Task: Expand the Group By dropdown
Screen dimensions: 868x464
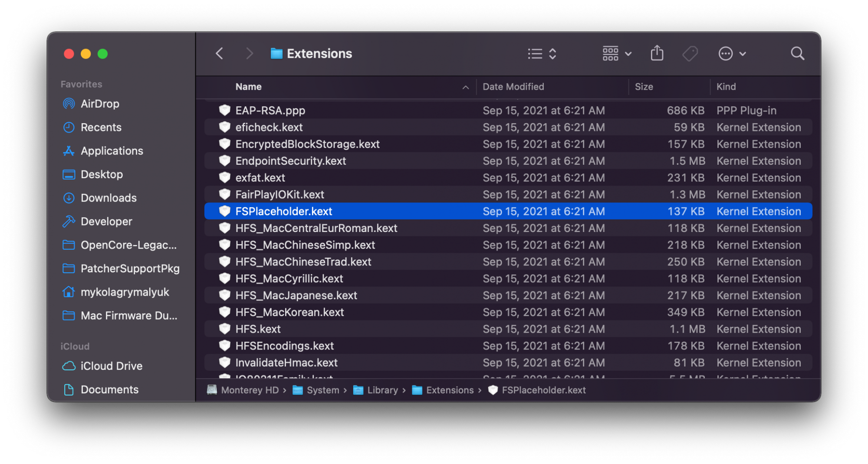Action: (617, 54)
